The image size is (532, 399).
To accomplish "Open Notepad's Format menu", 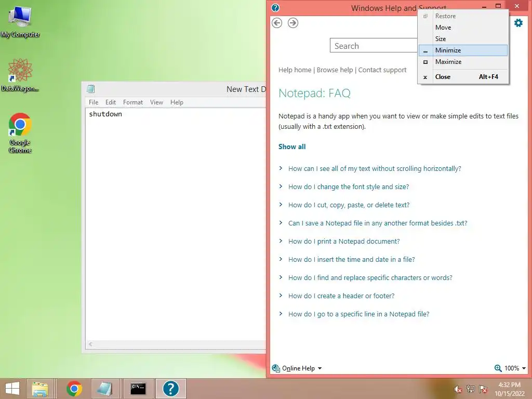I will click(x=133, y=102).
